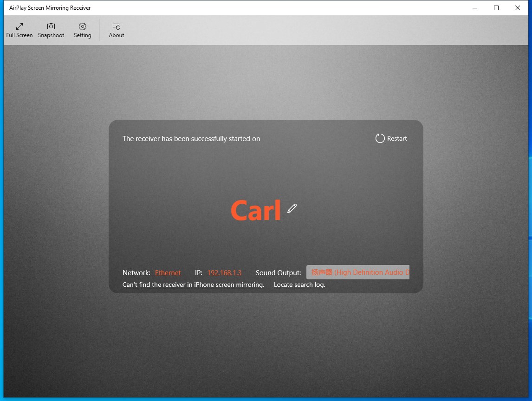Screen dimensions: 532x401
Task: Open the "Locate search log" link
Action: pyautogui.click(x=299, y=285)
